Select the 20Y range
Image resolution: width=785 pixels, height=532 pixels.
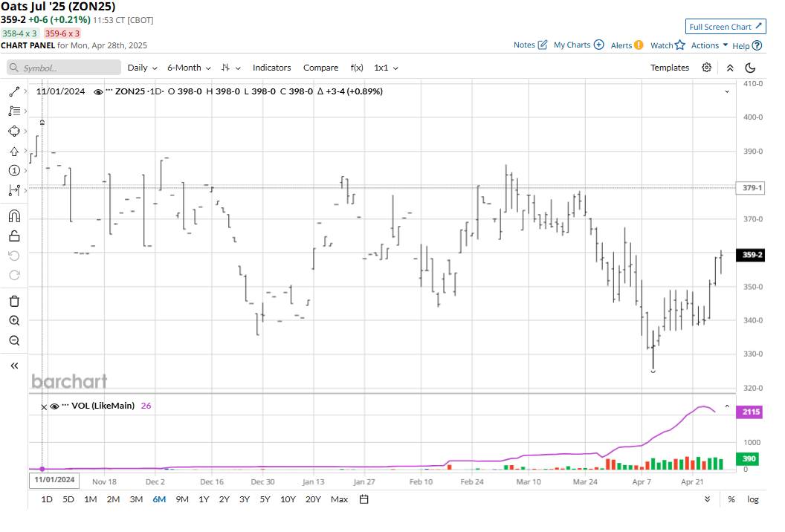(313, 499)
